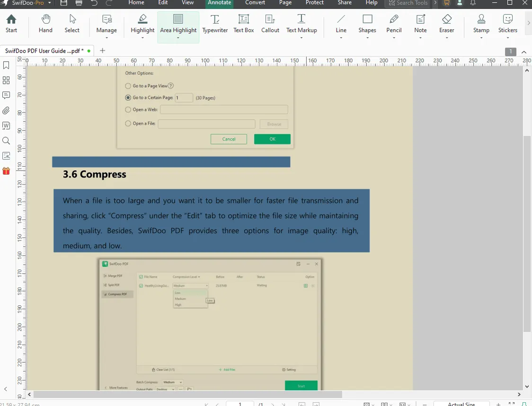Viewport: 532px width, 406px height.
Task: Redo the last undone action
Action: point(109,3)
